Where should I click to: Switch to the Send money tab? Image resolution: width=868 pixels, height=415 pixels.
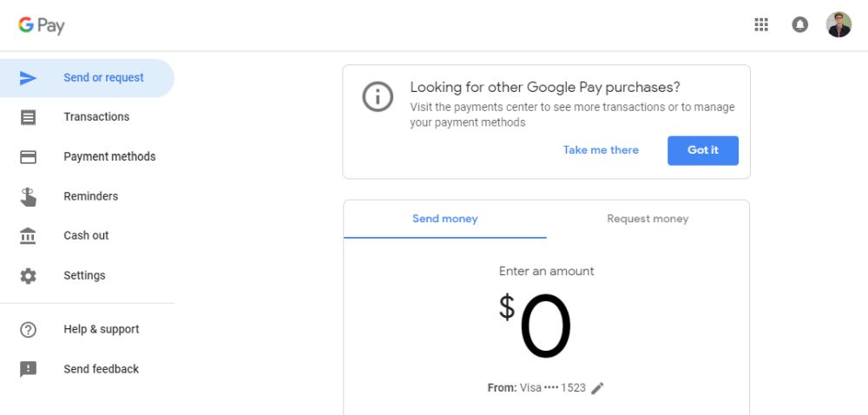point(445,219)
